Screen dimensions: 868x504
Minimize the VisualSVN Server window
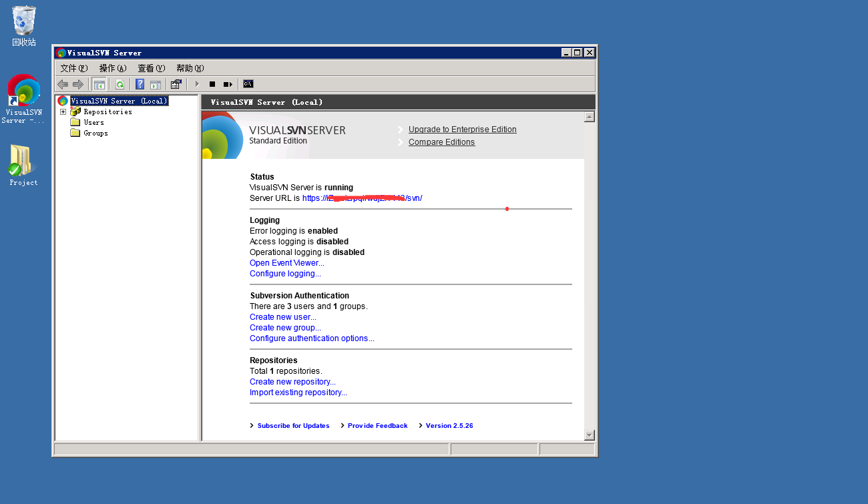(x=566, y=53)
